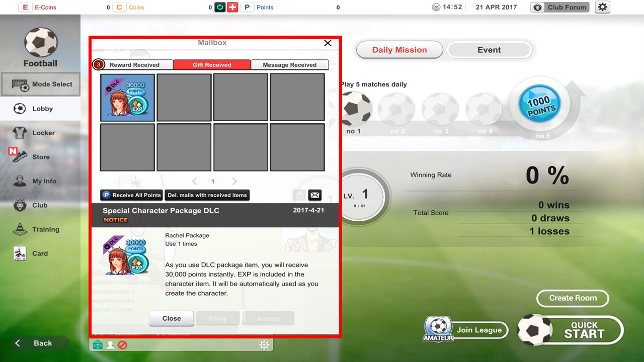
Task: Open chat settings gear icon
Action: tap(264, 344)
